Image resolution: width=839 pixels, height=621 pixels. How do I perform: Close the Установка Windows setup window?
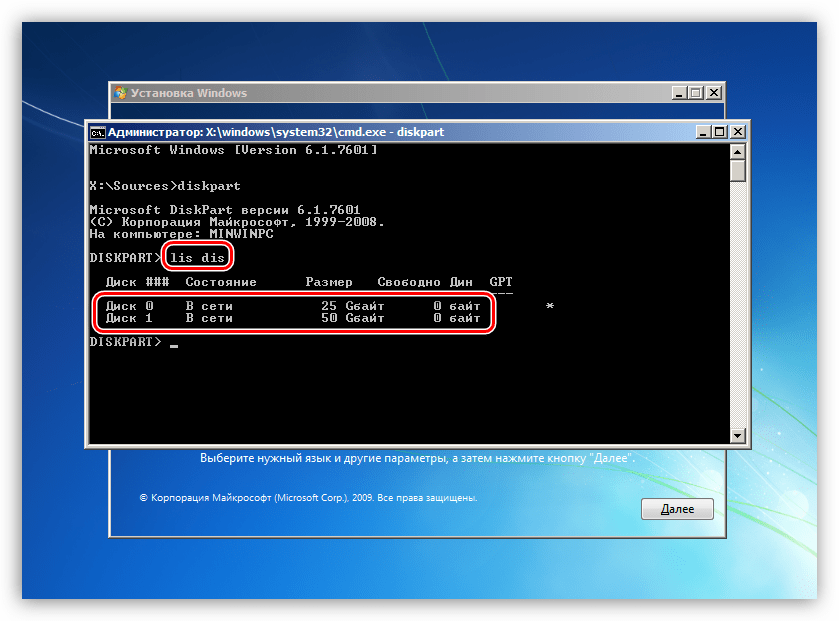(712, 93)
